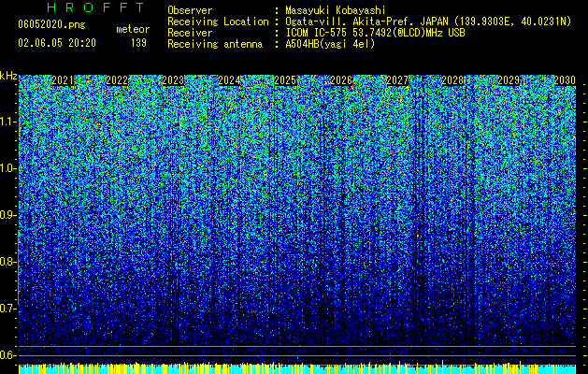The width and height of the screenshot is (588, 374).
Task: Click the 2025 time marker
Action: click(285, 80)
